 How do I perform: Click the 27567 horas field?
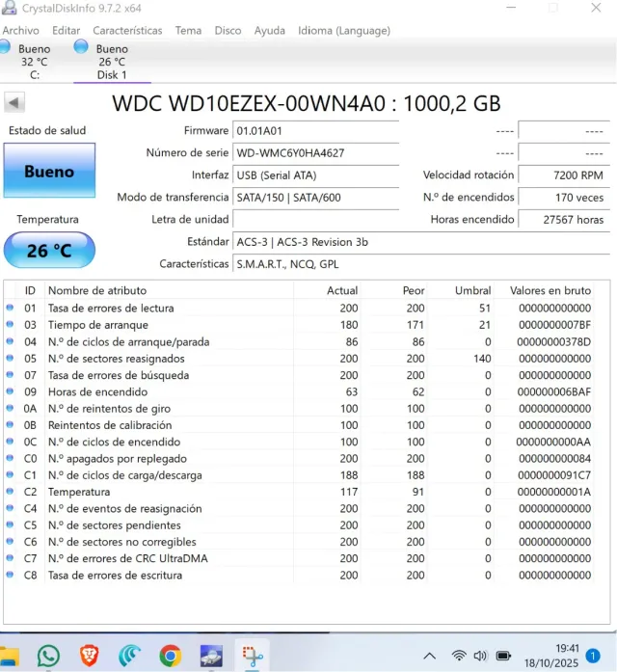[x=564, y=220]
